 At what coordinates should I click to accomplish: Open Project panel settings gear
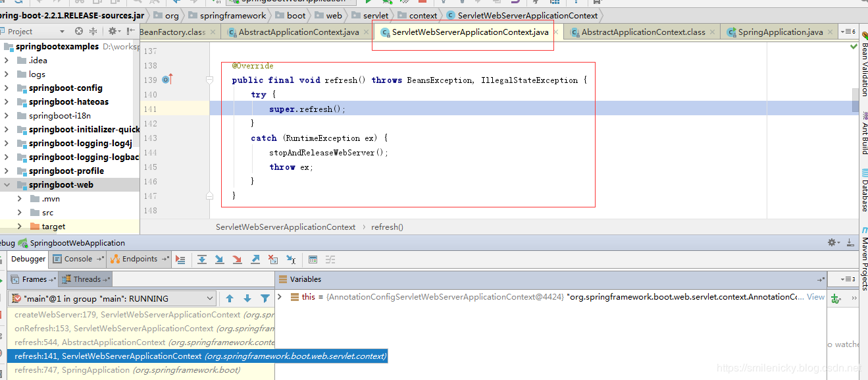[x=113, y=31]
